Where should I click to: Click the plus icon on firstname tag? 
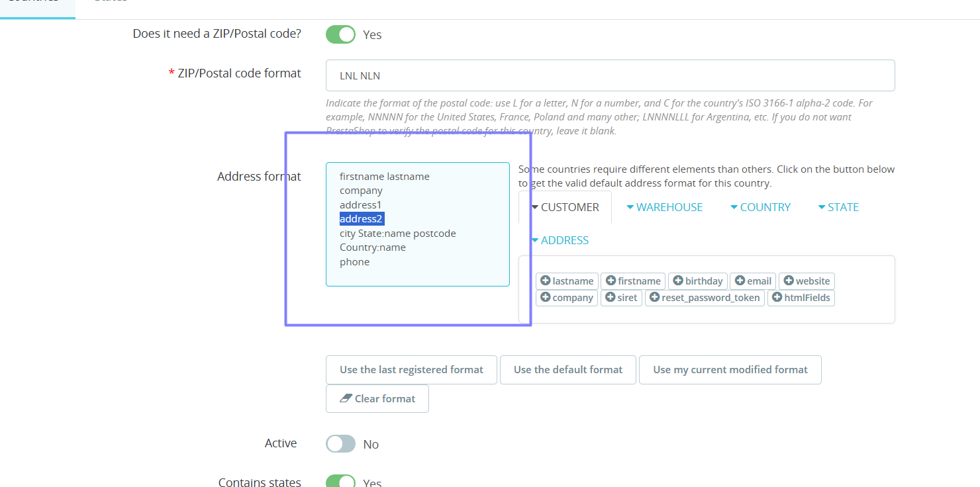(611, 281)
